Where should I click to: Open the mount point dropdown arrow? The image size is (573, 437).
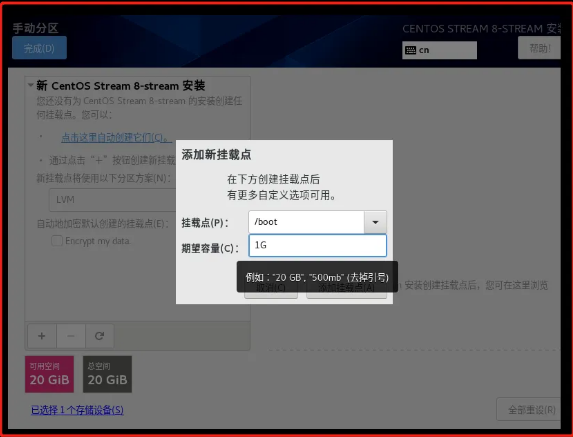point(375,222)
